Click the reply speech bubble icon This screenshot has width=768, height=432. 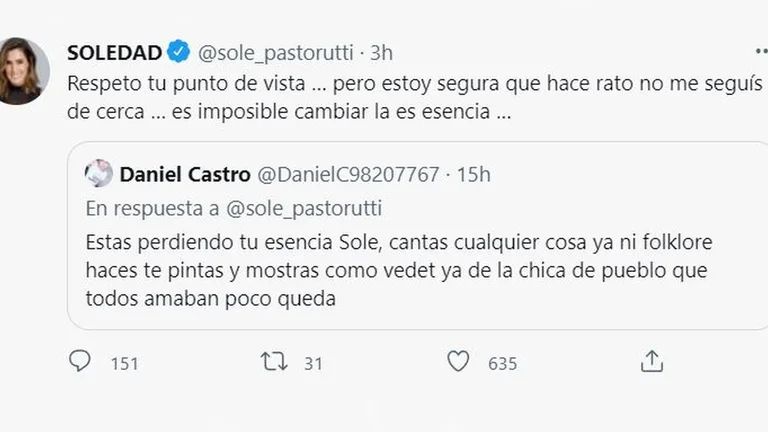[x=80, y=361]
